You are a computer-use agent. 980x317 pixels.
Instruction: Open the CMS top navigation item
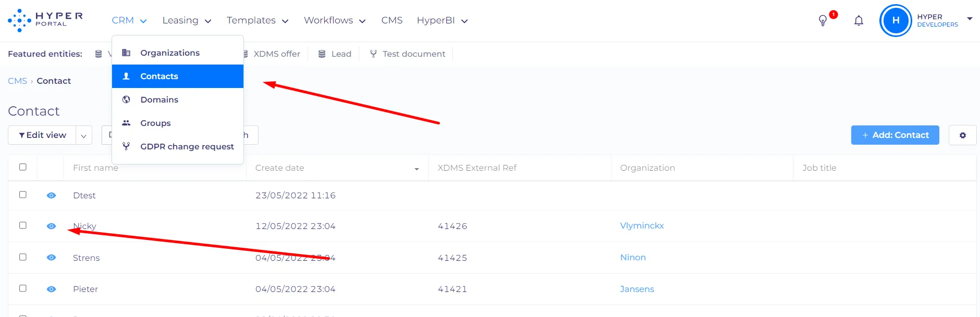[392, 20]
